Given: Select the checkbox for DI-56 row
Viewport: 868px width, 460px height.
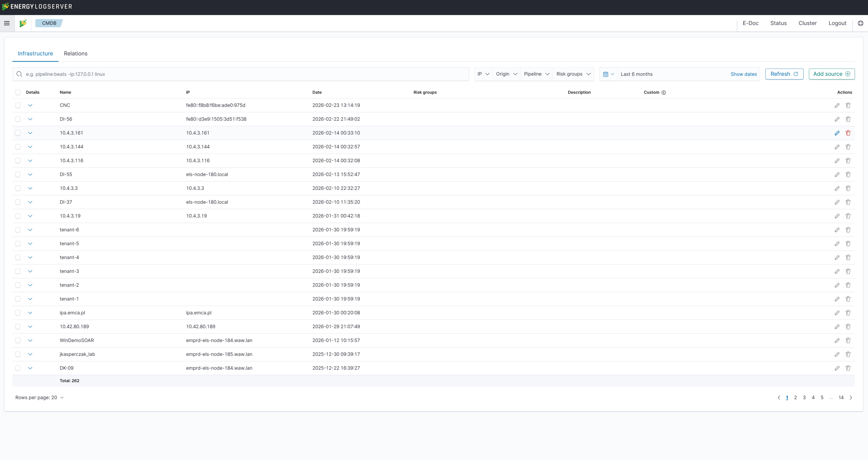Looking at the screenshot, I should pos(18,119).
